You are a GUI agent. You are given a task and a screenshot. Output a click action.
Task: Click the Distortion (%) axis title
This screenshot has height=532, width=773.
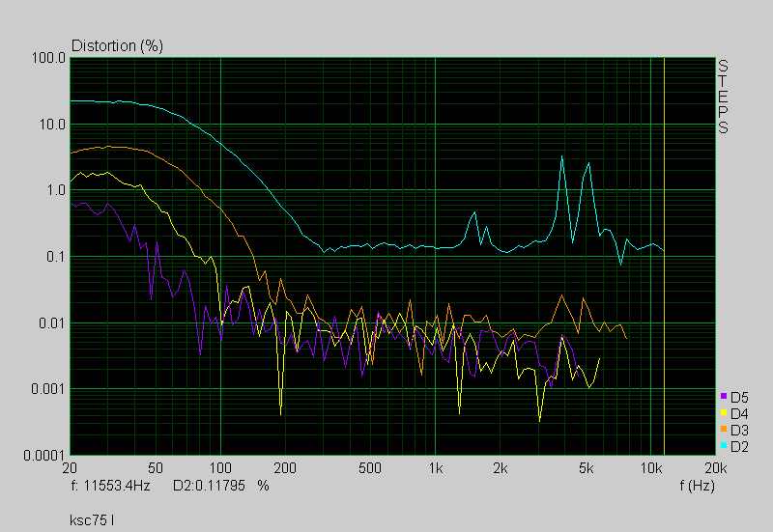(x=117, y=45)
